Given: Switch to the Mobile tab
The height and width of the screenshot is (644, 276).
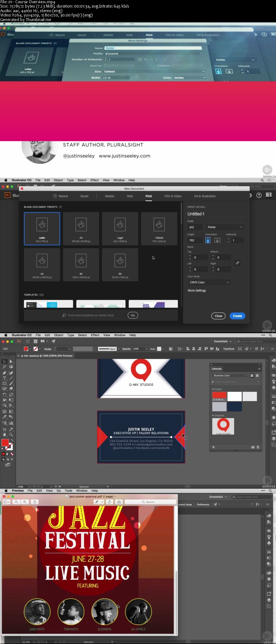Looking at the screenshot, I should coord(109,196).
